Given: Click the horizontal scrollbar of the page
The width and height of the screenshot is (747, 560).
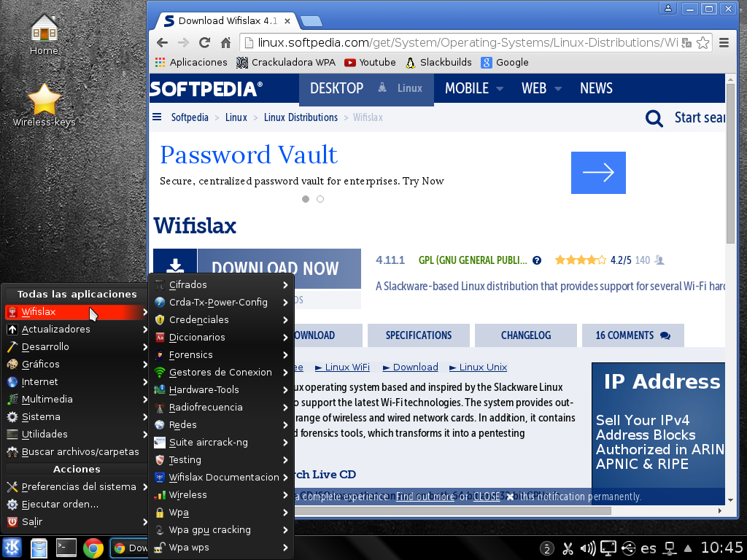Looking at the screenshot, I should tap(452, 510).
